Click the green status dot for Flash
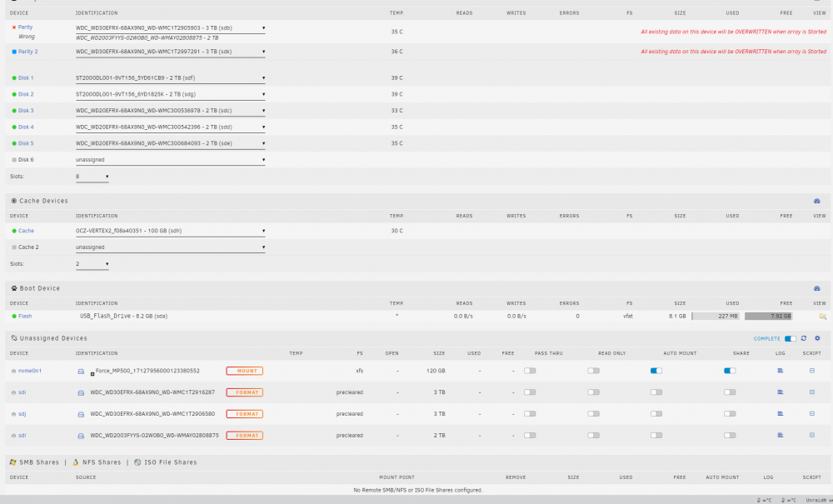This screenshot has height=504, width=833. click(x=14, y=316)
